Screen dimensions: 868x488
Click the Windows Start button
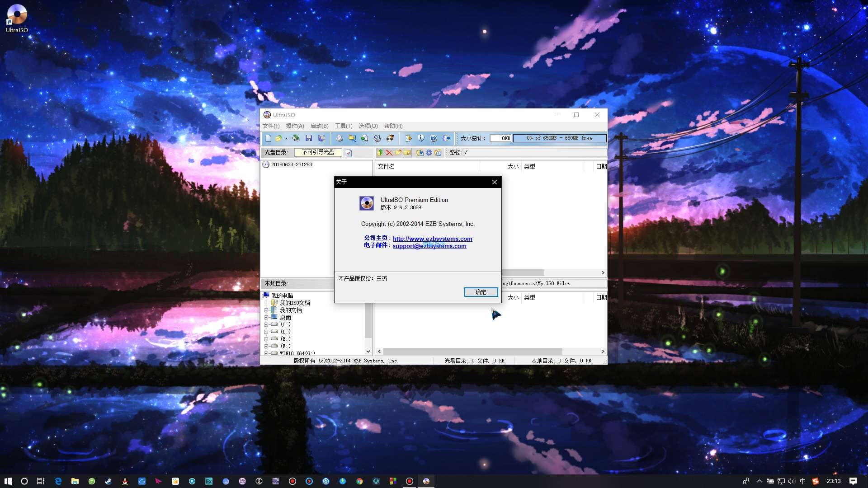pyautogui.click(x=8, y=481)
